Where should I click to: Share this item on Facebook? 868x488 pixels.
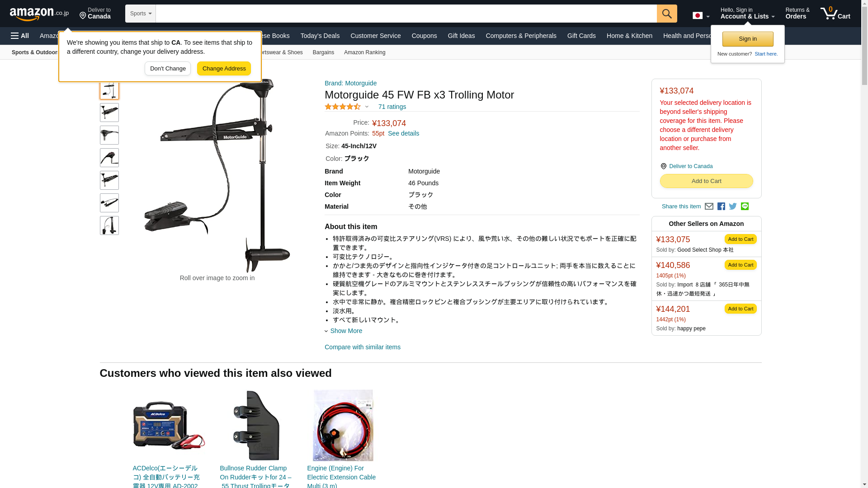click(x=721, y=206)
